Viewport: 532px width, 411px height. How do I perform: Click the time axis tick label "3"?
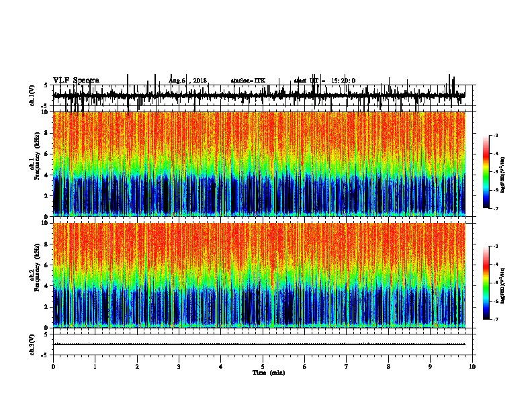[x=179, y=366]
